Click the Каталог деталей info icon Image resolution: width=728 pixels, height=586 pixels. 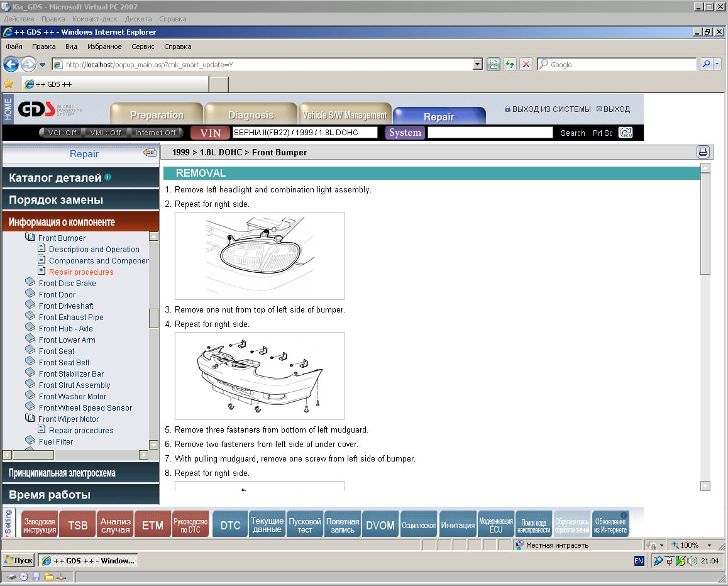coord(108,177)
